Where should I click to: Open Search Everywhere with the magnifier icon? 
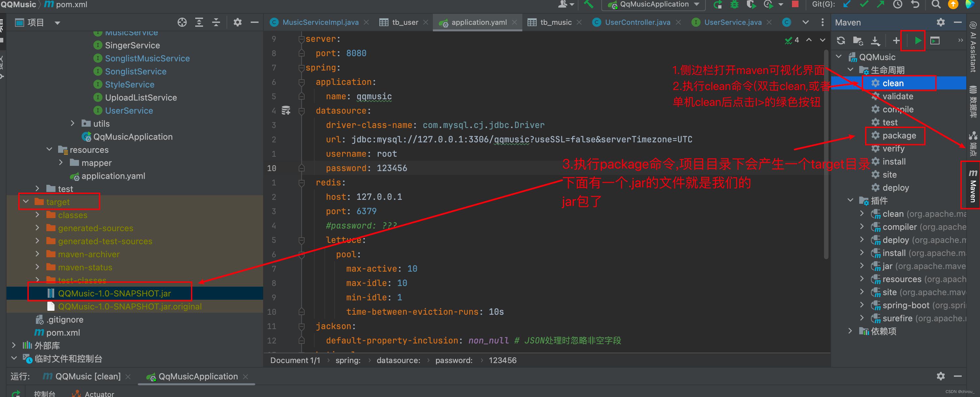936,5
